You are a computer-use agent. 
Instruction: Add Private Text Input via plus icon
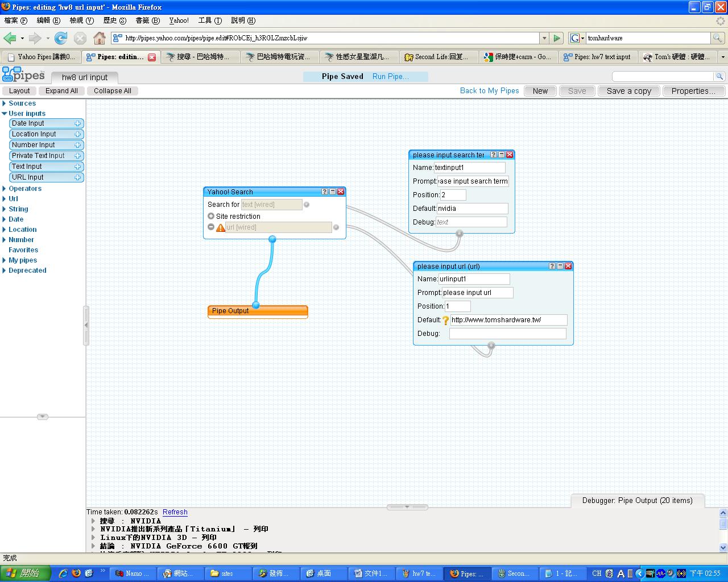[78, 156]
